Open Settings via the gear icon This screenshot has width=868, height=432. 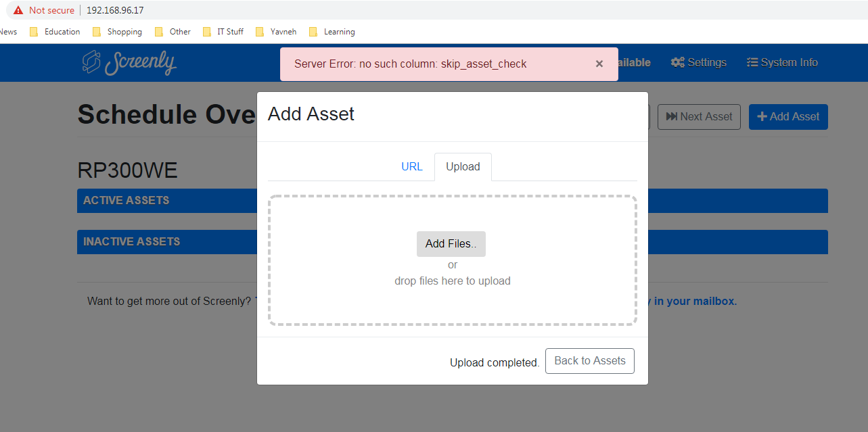coord(677,62)
